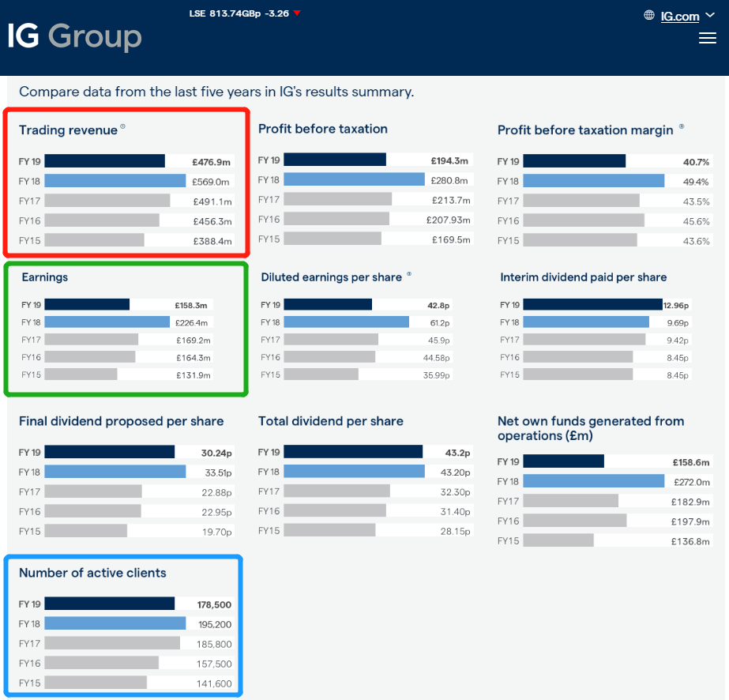This screenshot has height=700, width=729.
Task: Select the Interim dividend paid per share heading
Action: click(584, 277)
